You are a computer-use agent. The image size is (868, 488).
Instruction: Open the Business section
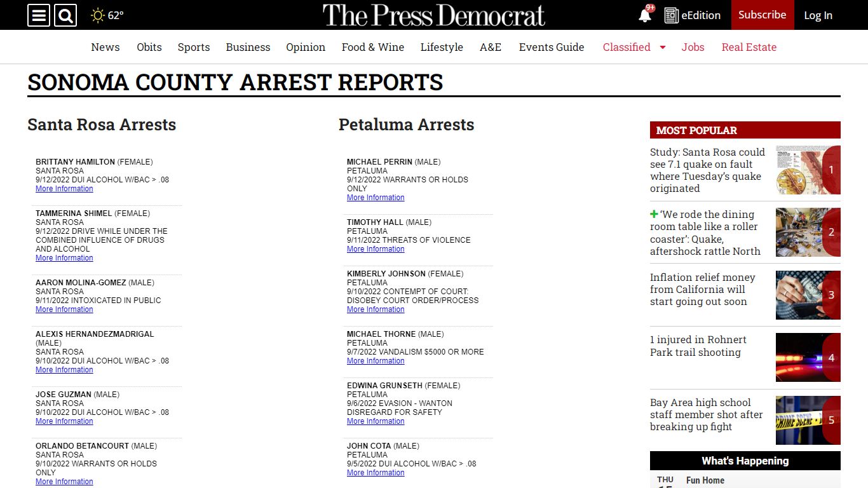[248, 47]
